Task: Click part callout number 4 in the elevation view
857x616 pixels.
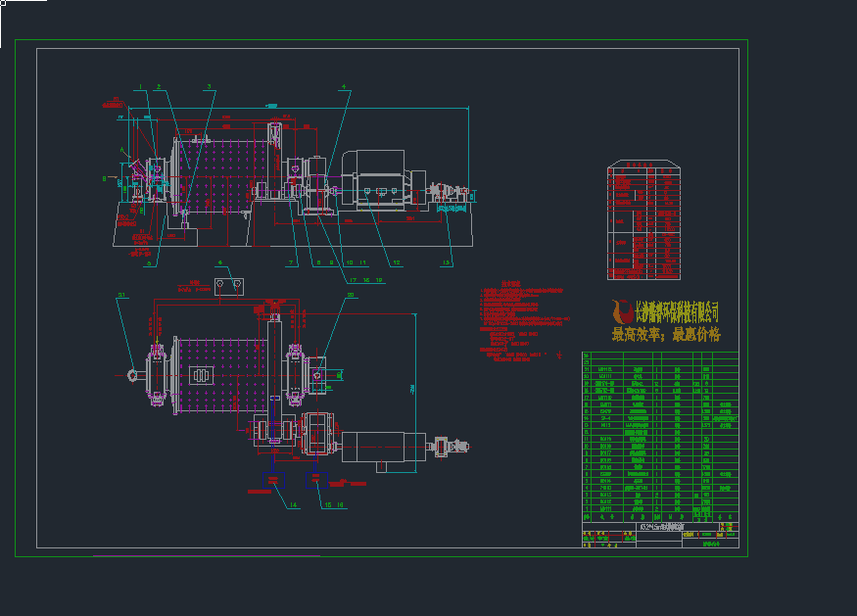Action: [344, 87]
